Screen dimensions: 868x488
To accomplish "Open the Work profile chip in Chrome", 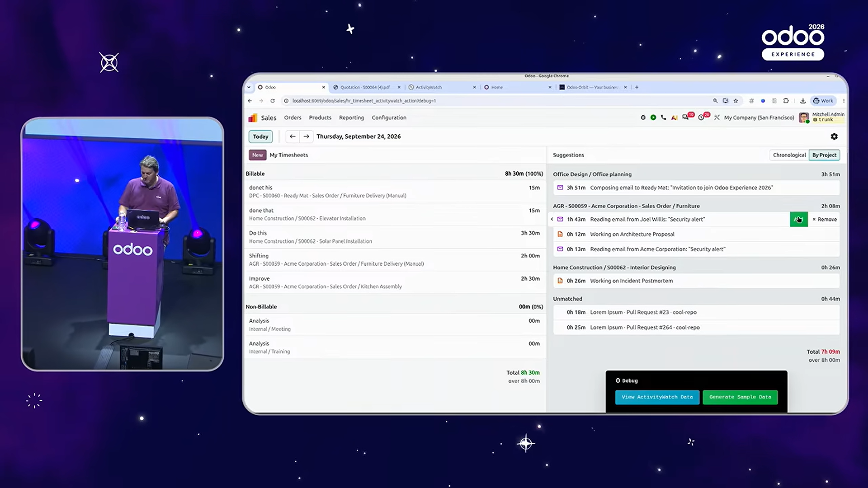I will [823, 101].
